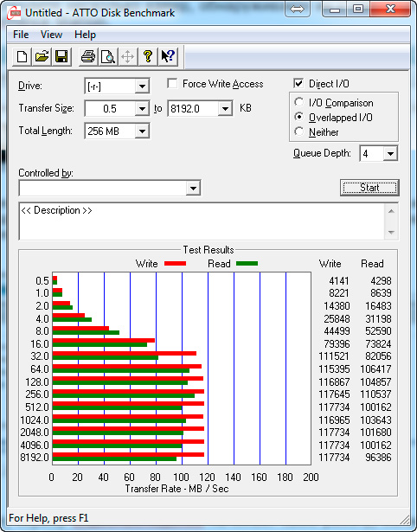Click inside the Description text box
This screenshot has width=417, height=532.
pyautogui.click(x=202, y=221)
